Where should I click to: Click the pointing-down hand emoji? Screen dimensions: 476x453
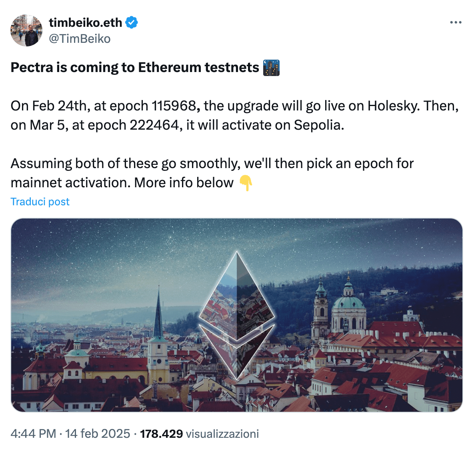pyautogui.click(x=246, y=183)
